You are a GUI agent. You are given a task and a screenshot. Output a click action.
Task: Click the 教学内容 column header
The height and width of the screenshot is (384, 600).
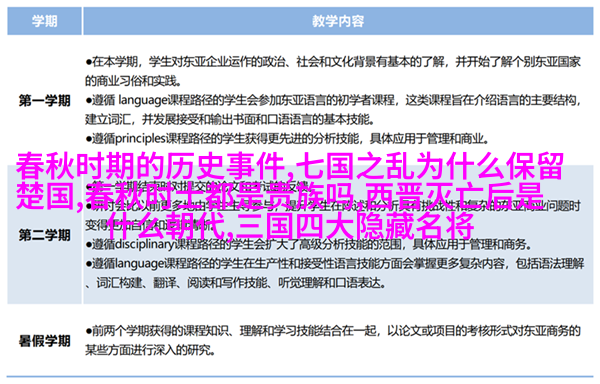pyautogui.click(x=338, y=21)
